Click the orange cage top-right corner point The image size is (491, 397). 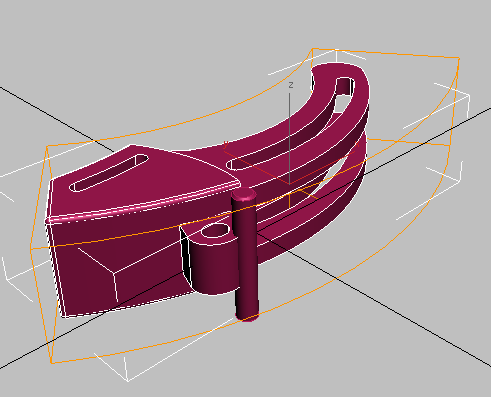[459, 59]
